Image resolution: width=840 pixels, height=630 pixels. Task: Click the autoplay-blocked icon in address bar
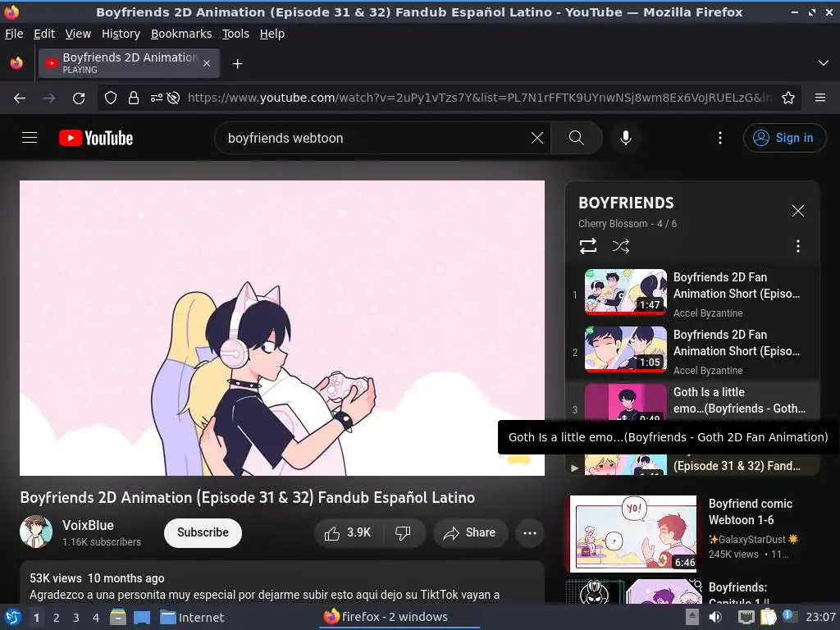click(x=173, y=98)
